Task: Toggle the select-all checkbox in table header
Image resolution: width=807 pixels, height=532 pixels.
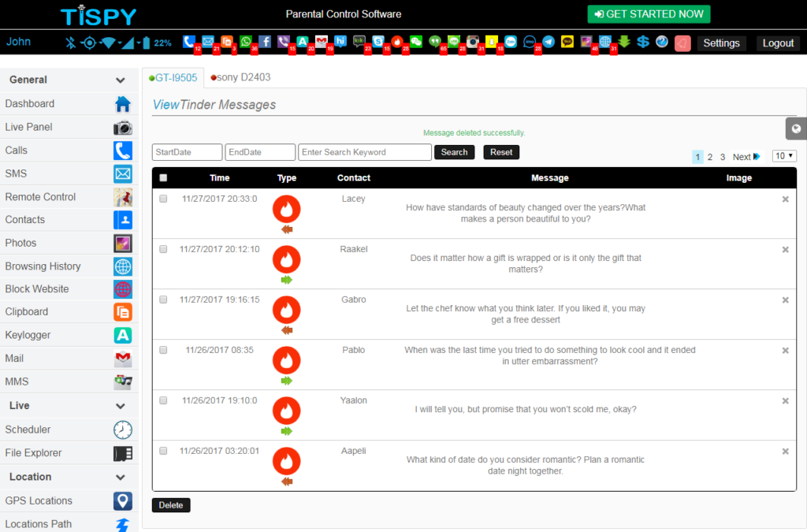Action: click(x=163, y=177)
